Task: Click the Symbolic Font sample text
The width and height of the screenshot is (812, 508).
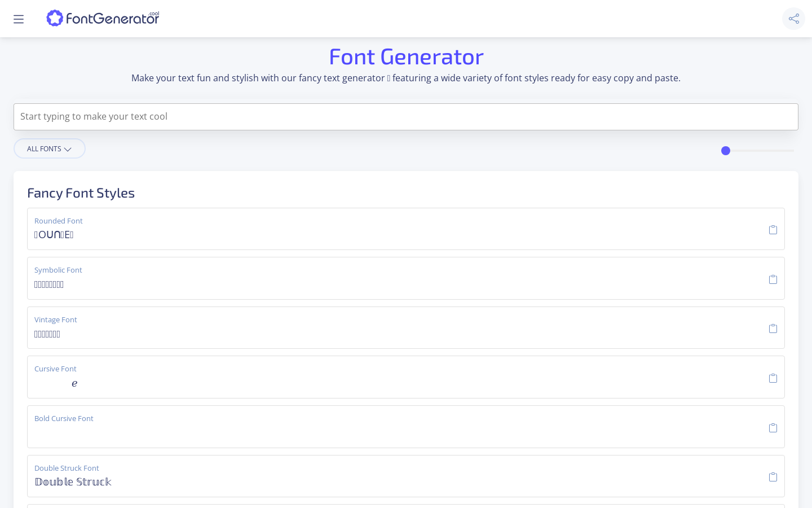Action: click(x=49, y=284)
